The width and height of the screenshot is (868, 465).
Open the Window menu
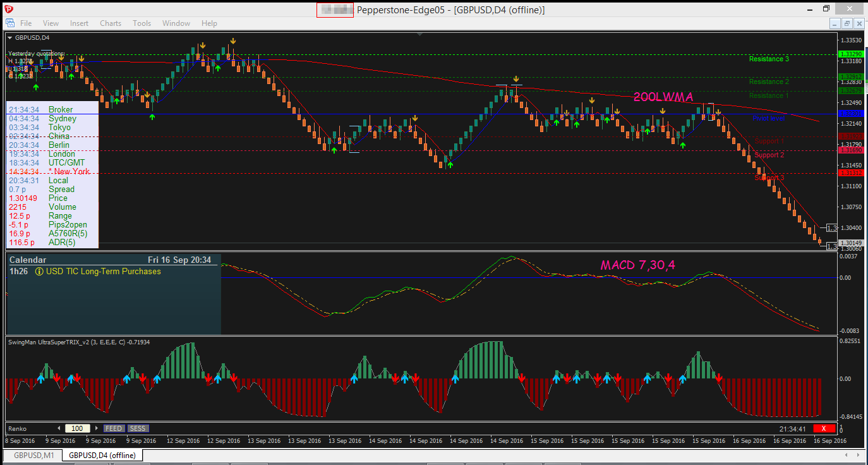click(x=176, y=23)
